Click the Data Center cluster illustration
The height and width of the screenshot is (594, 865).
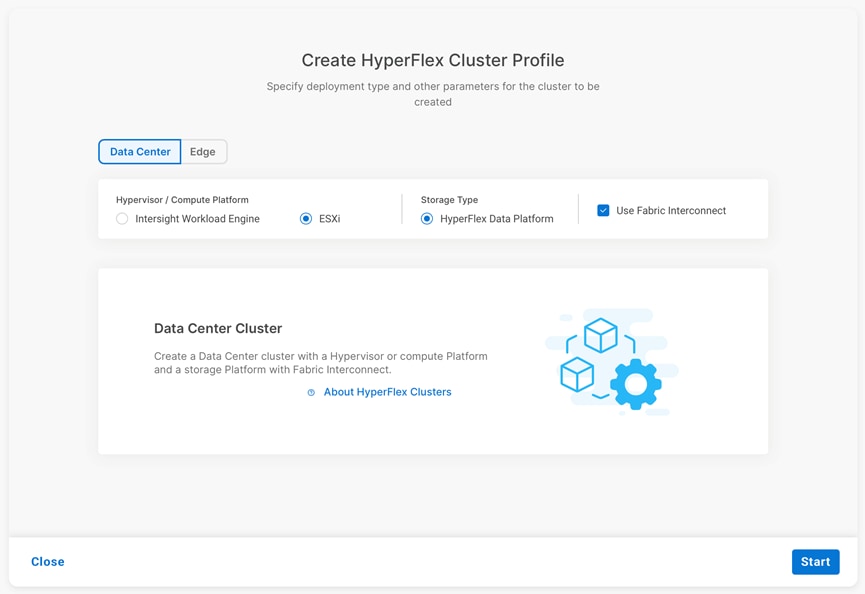(x=611, y=362)
